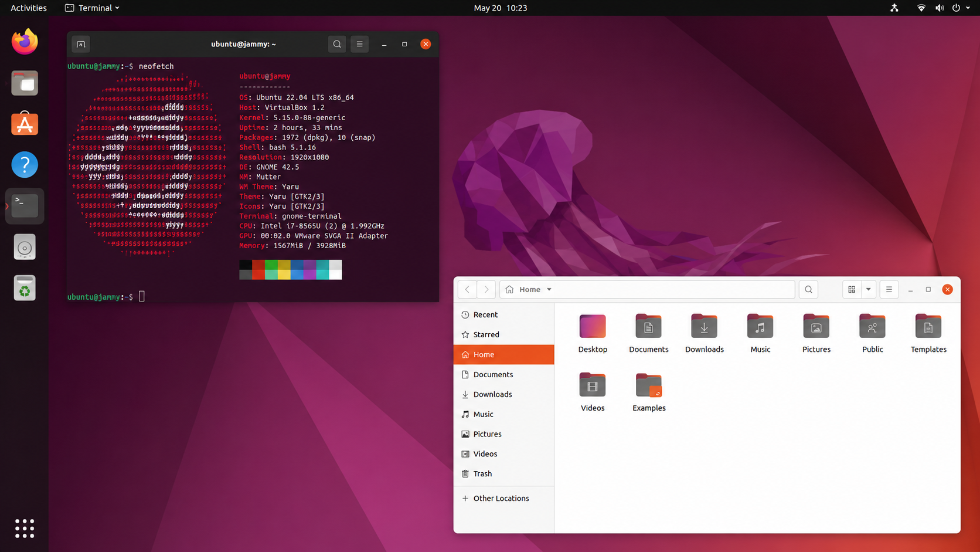Click the "Terminal: gnome-terminal" line
Viewport: 980px width, 552px height.
290,216
